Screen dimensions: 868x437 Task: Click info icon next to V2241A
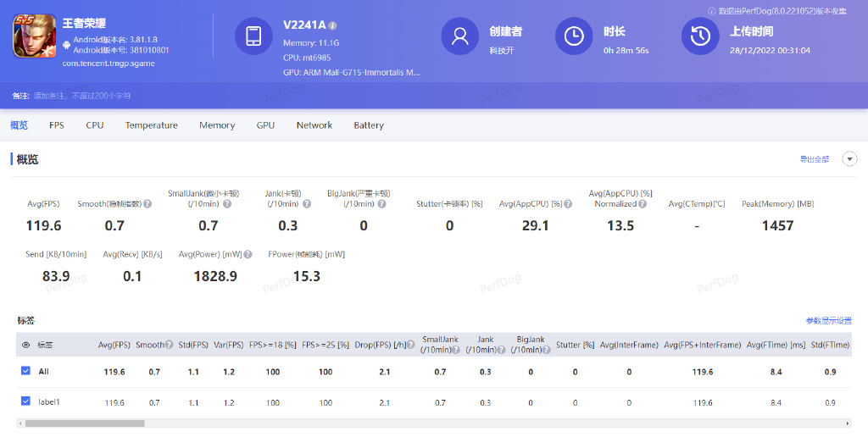click(x=332, y=25)
